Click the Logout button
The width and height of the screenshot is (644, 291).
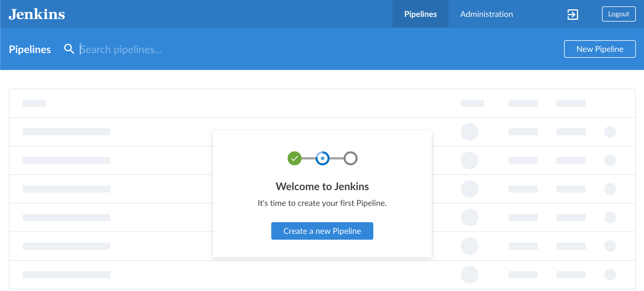[x=619, y=14]
